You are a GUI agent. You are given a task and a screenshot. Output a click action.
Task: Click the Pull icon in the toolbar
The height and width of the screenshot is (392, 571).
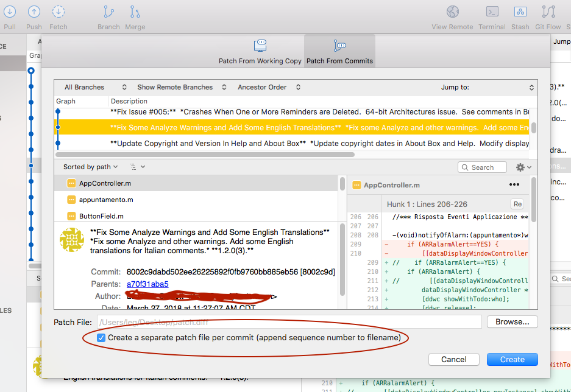[x=9, y=12]
